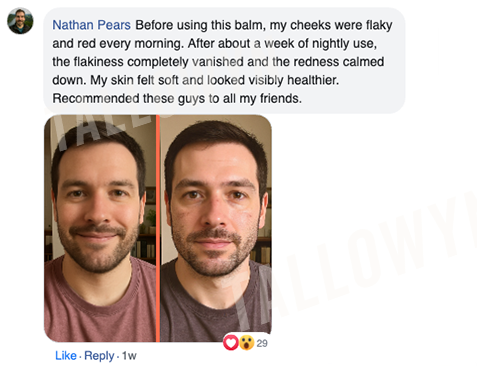Open the left photo with maroon shirt

(x=100, y=228)
